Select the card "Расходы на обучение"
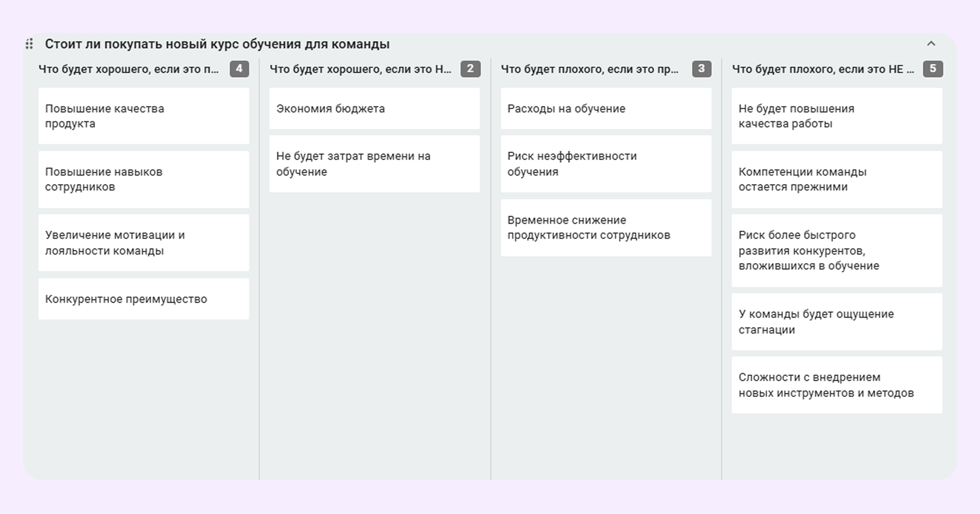This screenshot has height=514, width=980. click(x=606, y=109)
